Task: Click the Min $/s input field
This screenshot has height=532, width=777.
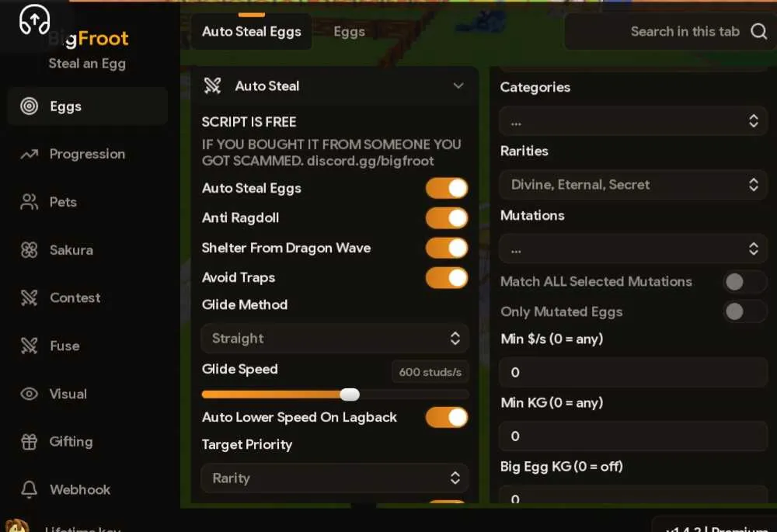Action: click(633, 372)
